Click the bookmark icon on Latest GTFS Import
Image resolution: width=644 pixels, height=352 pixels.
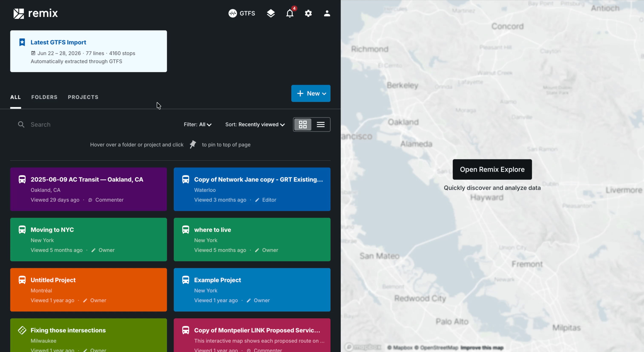pyautogui.click(x=22, y=42)
